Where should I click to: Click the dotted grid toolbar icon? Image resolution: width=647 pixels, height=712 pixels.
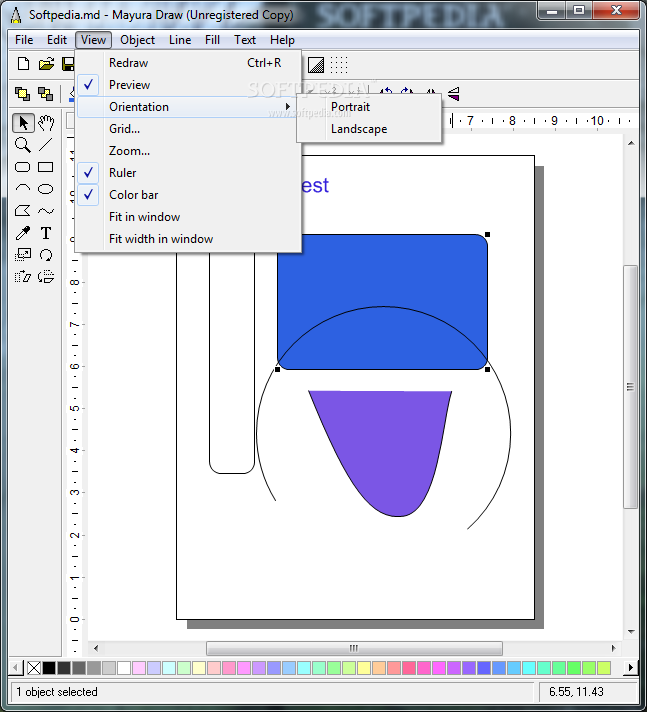[x=339, y=65]
